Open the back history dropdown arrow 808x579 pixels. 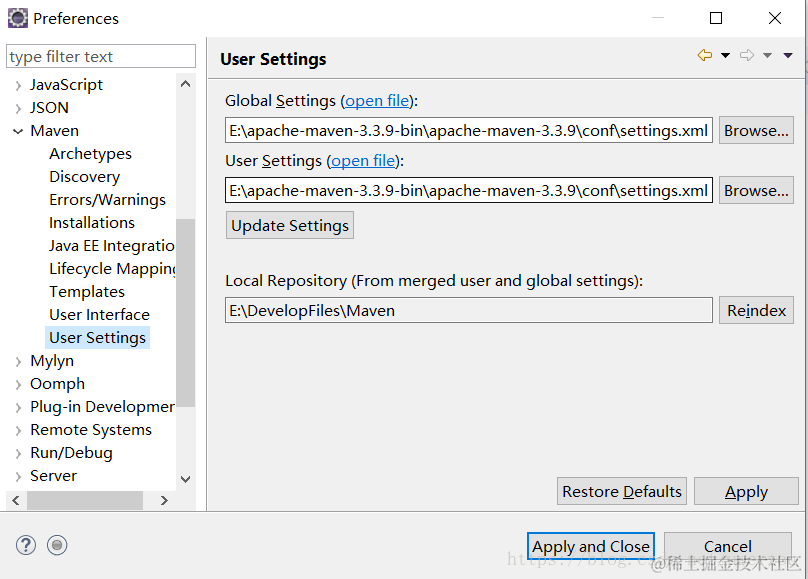click(x=726, y=56)
